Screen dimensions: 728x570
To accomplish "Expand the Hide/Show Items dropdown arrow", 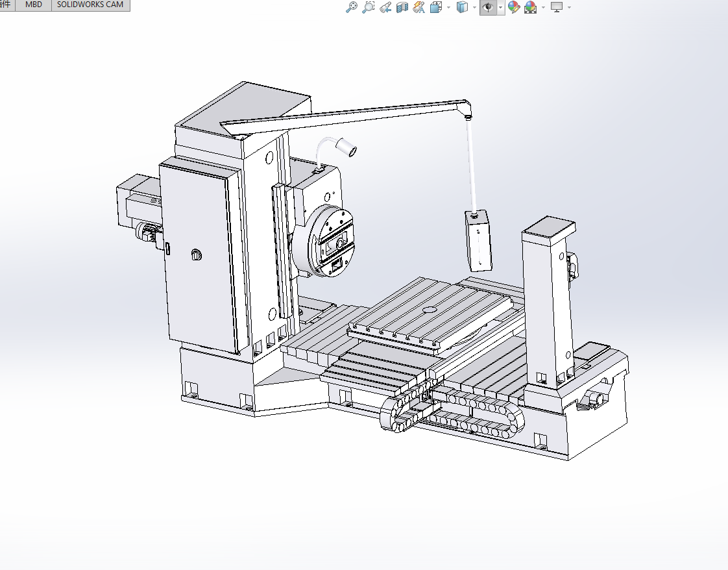I will 500,7.
